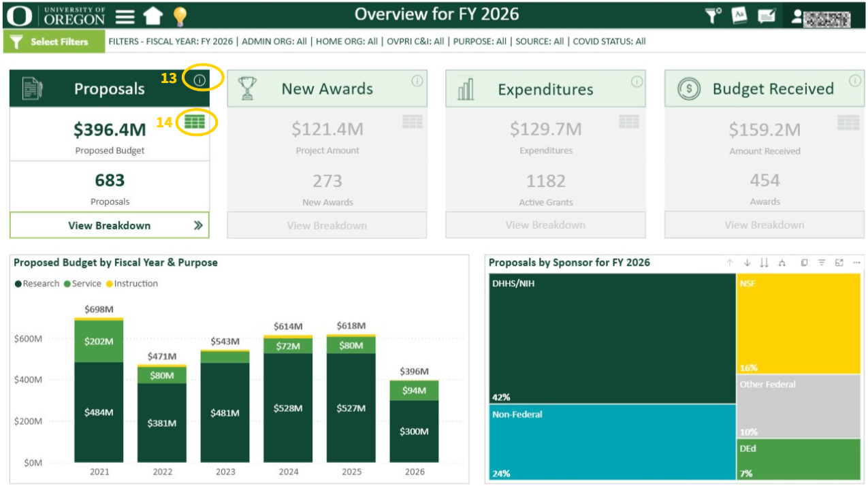
Task: Click the 2024 Research $528M bar segment
Action: [x=288, y=408]
